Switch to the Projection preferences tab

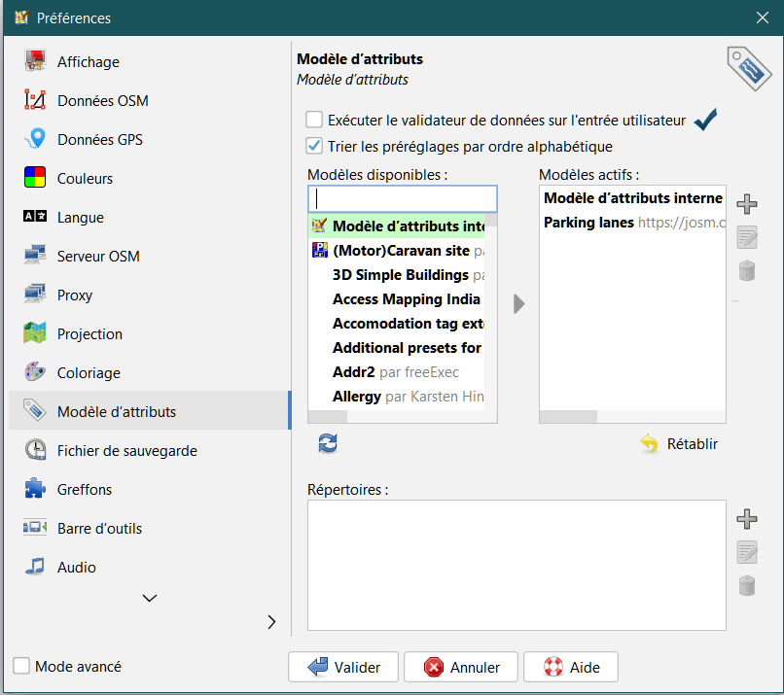[89, 334]
